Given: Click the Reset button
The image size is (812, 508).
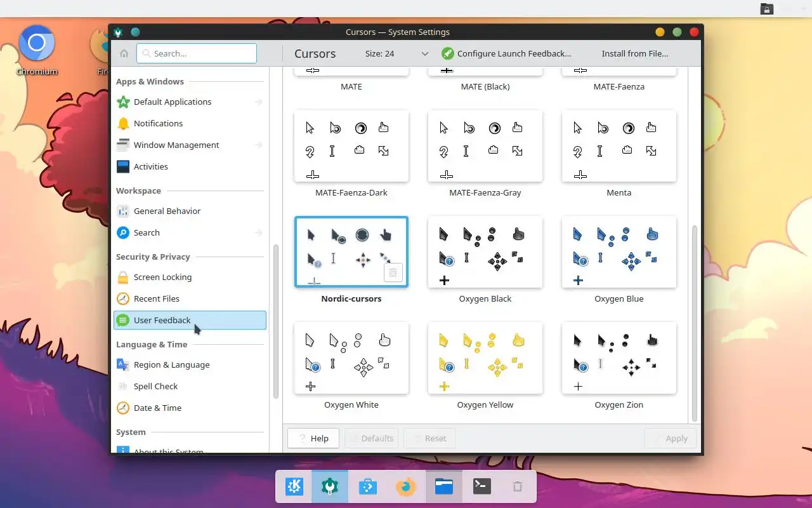Looking at the screenshot, I should tap(429, 438).
